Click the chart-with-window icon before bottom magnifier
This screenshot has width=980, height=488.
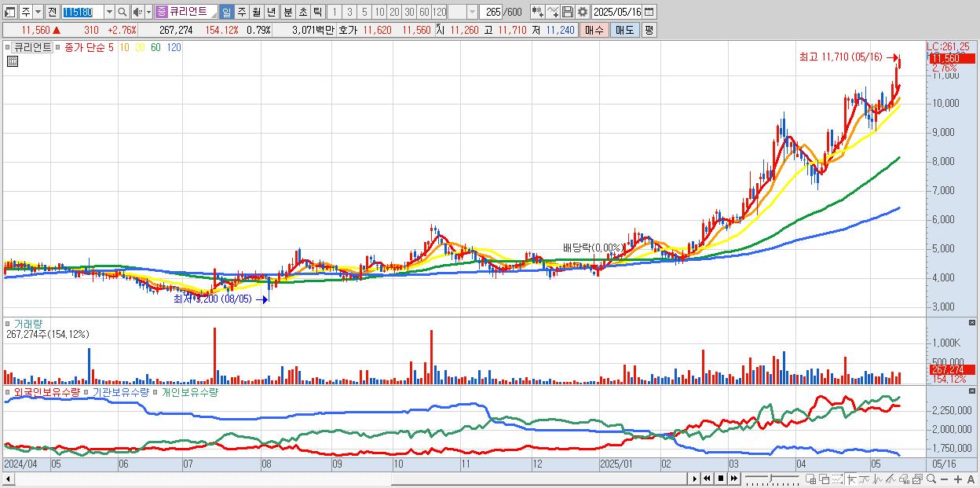(917, 479)
